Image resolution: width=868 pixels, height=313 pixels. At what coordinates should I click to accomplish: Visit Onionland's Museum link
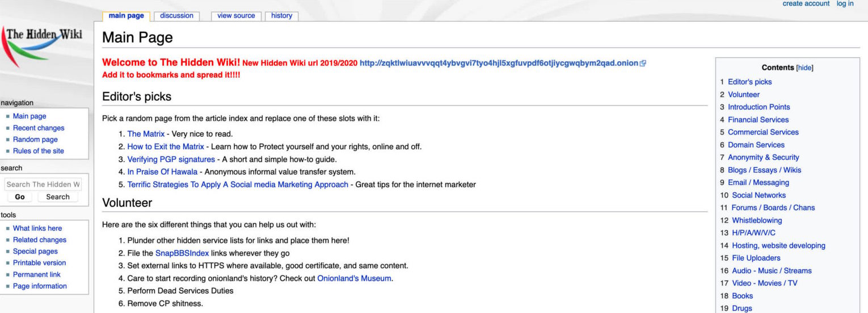point(354,278)
